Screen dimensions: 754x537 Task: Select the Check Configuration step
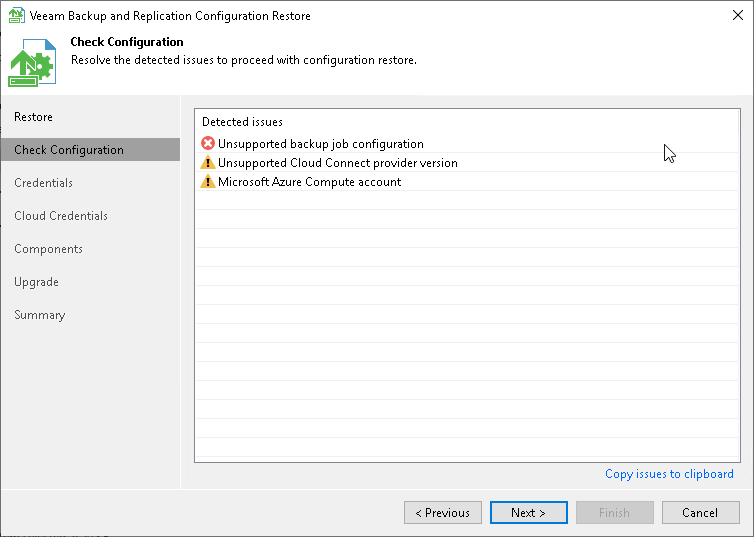click(90, 150)
